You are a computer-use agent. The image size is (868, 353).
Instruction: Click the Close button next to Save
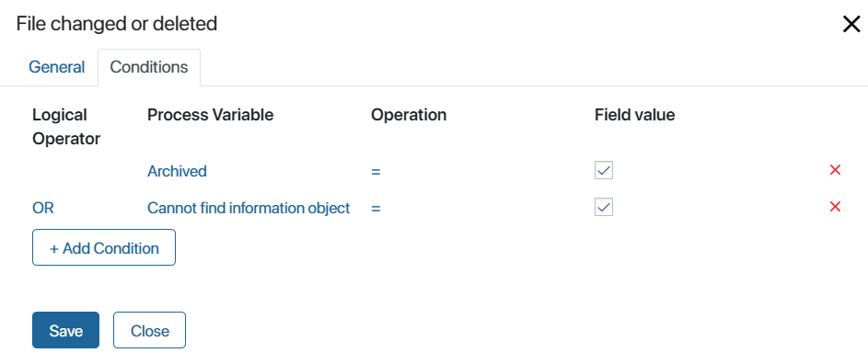(x=149, y=330)
